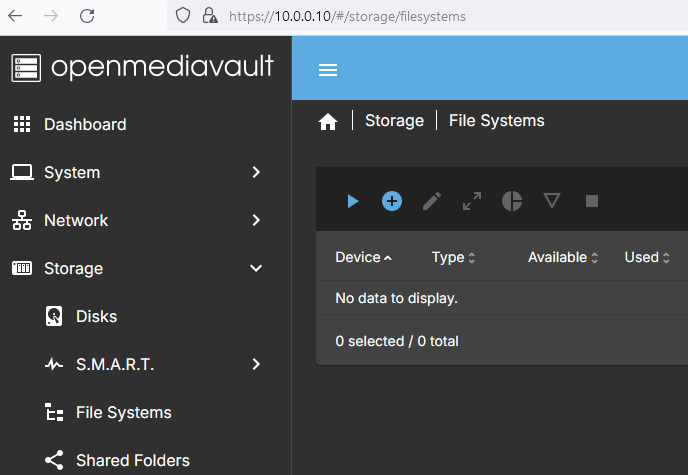Screen dimensions: 688x475
Task: Click the File Systems tree icon
Action: coord(54,412)
